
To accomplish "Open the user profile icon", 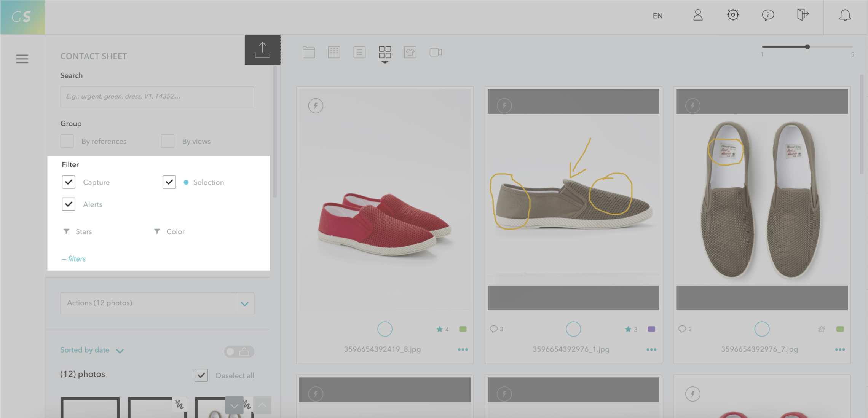I will point(698,15).
